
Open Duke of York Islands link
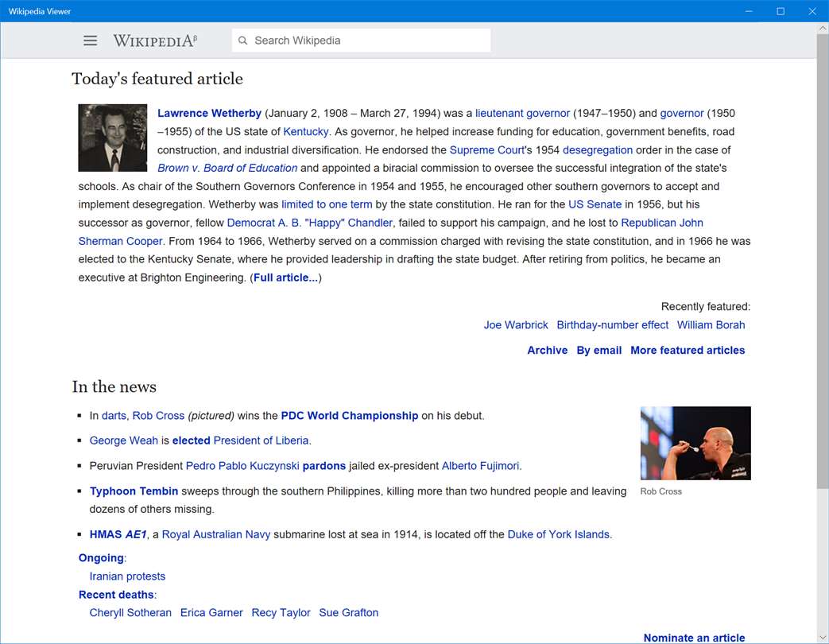point(558,535)
